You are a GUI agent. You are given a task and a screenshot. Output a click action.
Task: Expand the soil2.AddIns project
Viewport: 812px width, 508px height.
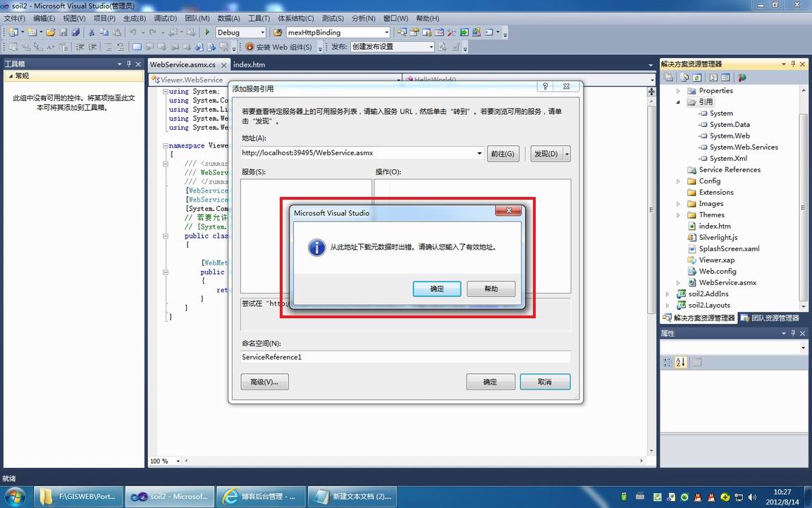click(x=667, y=294)
